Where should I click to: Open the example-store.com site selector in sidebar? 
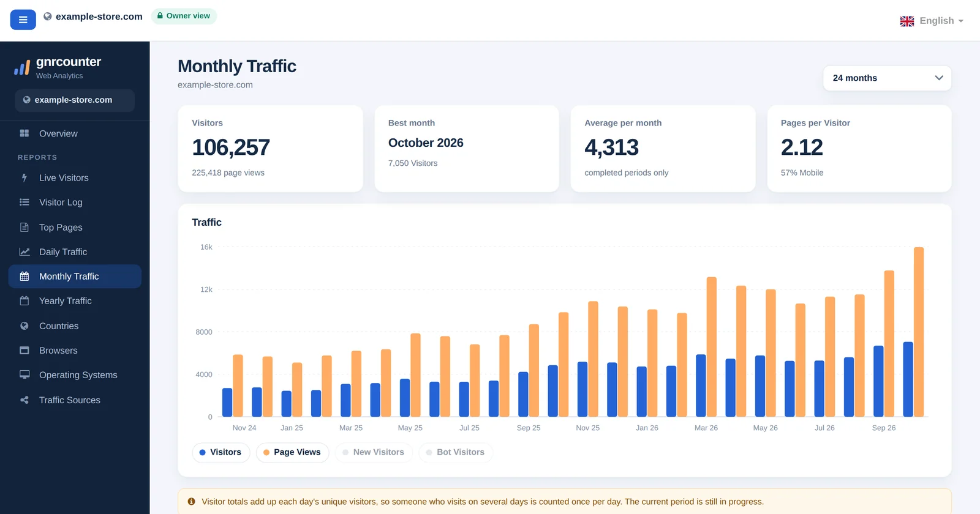75,100
